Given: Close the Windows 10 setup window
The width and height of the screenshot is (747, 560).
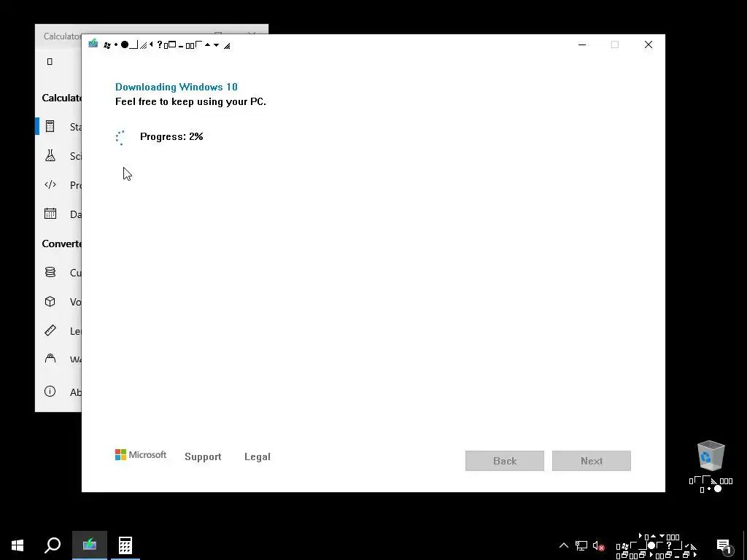Looking at the screenshot, I should tap(649, 44).
